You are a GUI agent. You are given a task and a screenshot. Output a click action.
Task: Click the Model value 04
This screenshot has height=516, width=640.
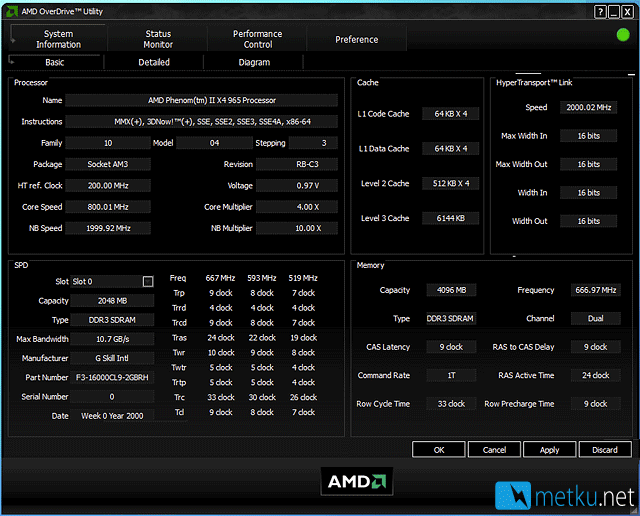tap(214, 143)
